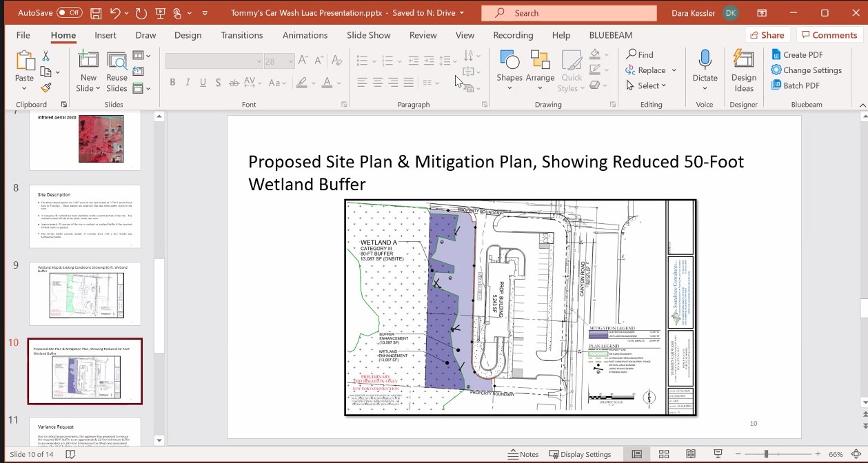Image resolution: width=868 pixels, height=463 pixels.
Task: Save the presentation with the disk icon
Action: 96,13
